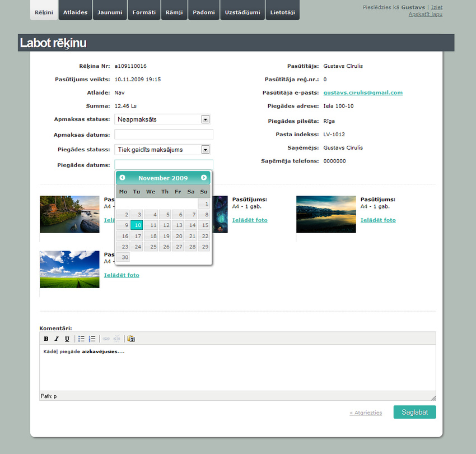The height and width of the screenshot is (454, 476).
Task: Focus the Piegādes datums input field
Action: (164, 165)
